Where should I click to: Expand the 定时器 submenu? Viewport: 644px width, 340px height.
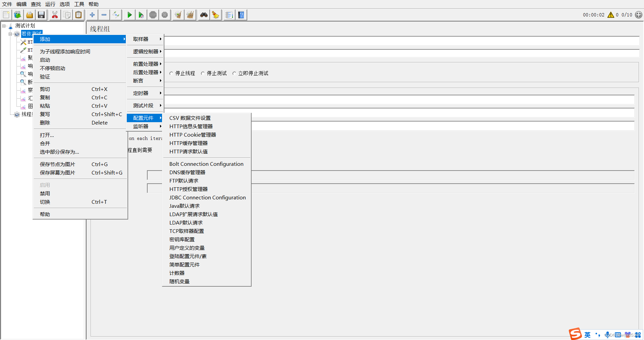click(x=146, y=93)
